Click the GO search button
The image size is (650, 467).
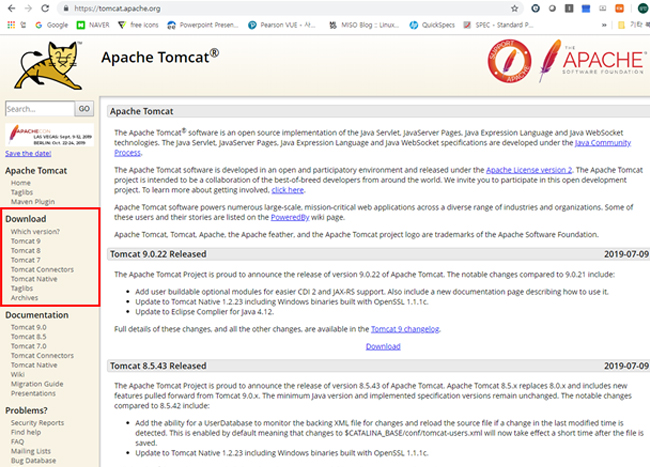pos(84,109)
